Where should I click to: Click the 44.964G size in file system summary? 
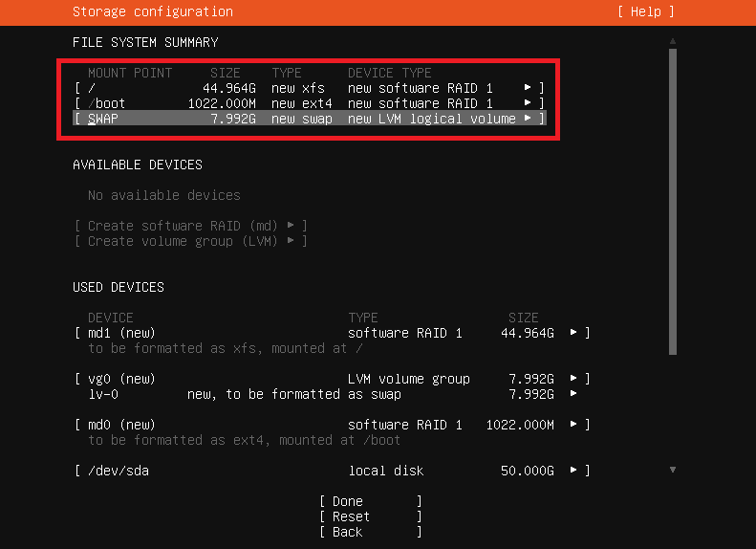(x=229, y=88)
